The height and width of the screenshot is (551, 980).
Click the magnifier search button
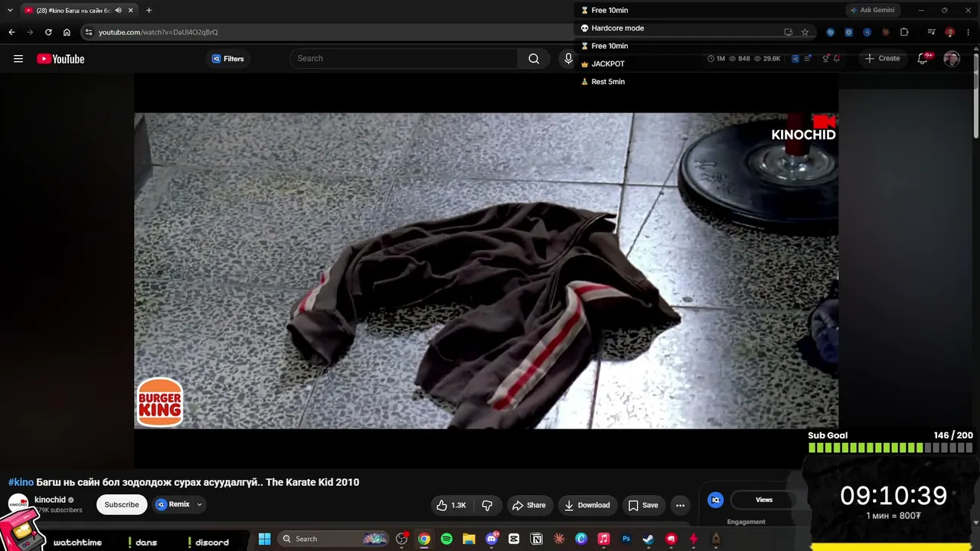pos(534,58)
